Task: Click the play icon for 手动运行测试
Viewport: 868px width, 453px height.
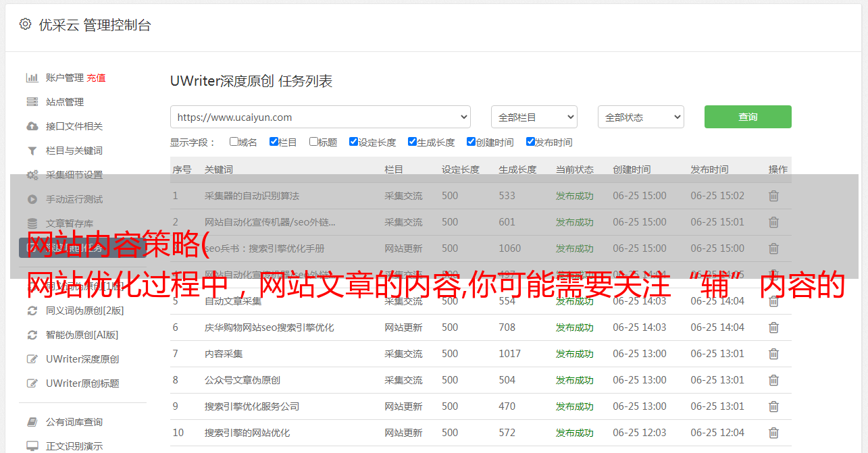Action: click(x=32, y=199)
